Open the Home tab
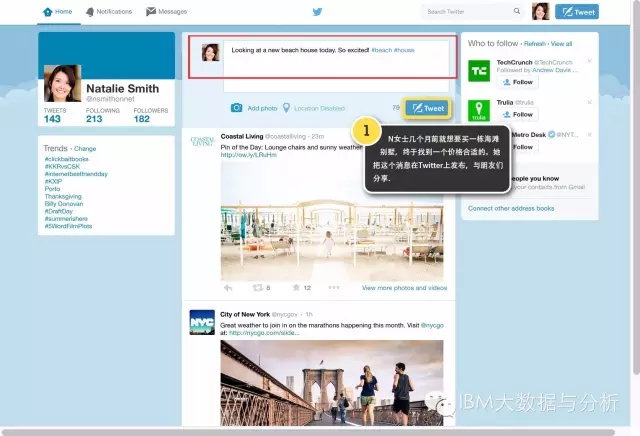The height and width of the screenshot is (436, 640). [58, 12]
